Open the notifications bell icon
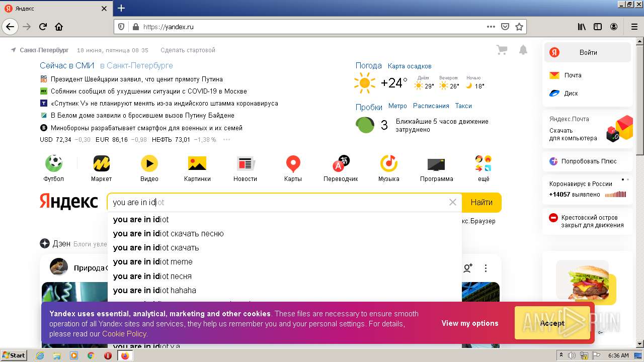Viewport: 644px width, 362px height. click(523, 50)
